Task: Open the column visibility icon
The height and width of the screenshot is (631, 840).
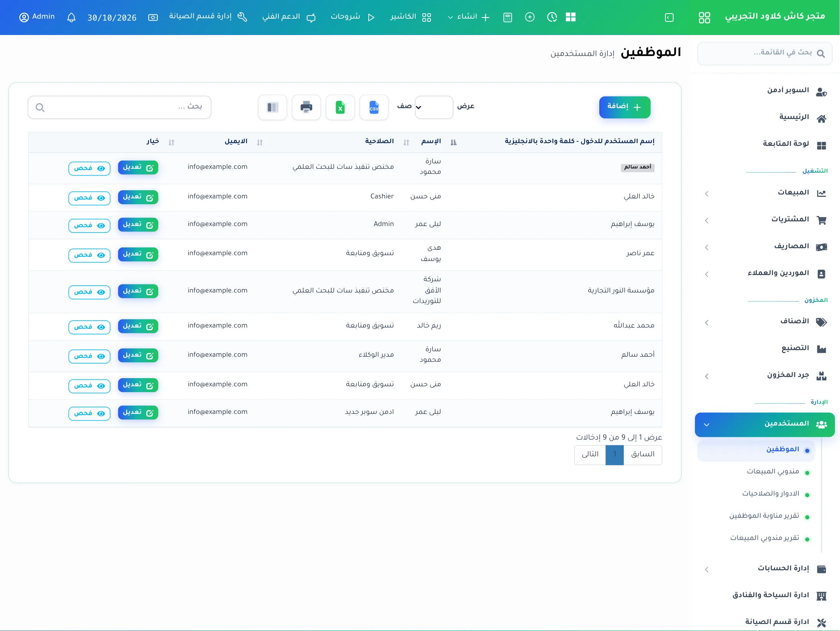Action: (272, 107)
